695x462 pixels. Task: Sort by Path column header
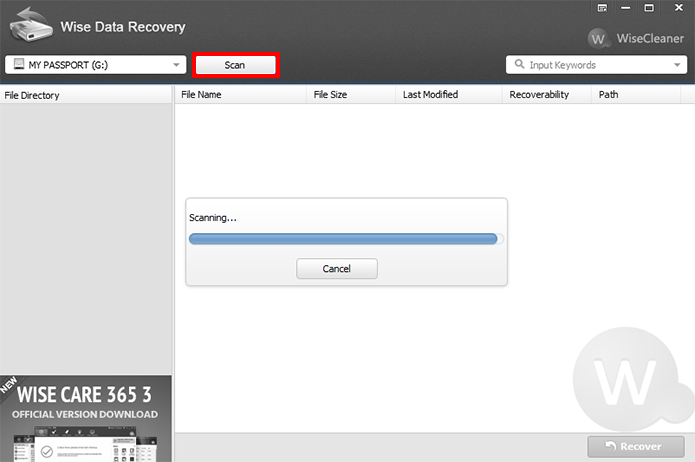[636, 94]
